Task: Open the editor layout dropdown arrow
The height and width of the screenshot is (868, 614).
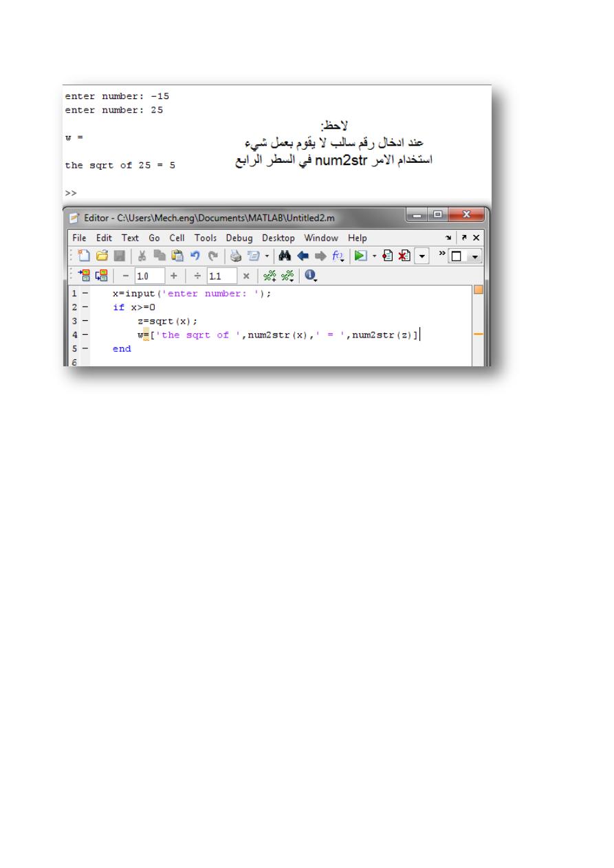Action: pyautogui.click(x=475, y=256)
